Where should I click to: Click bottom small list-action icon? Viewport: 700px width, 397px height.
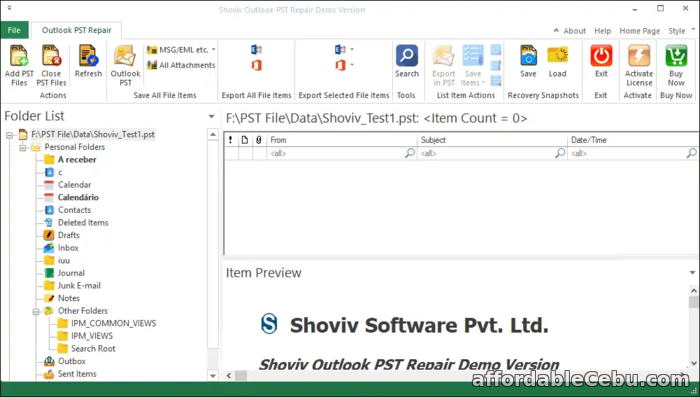pyautogui.click(x=496, y=81)
